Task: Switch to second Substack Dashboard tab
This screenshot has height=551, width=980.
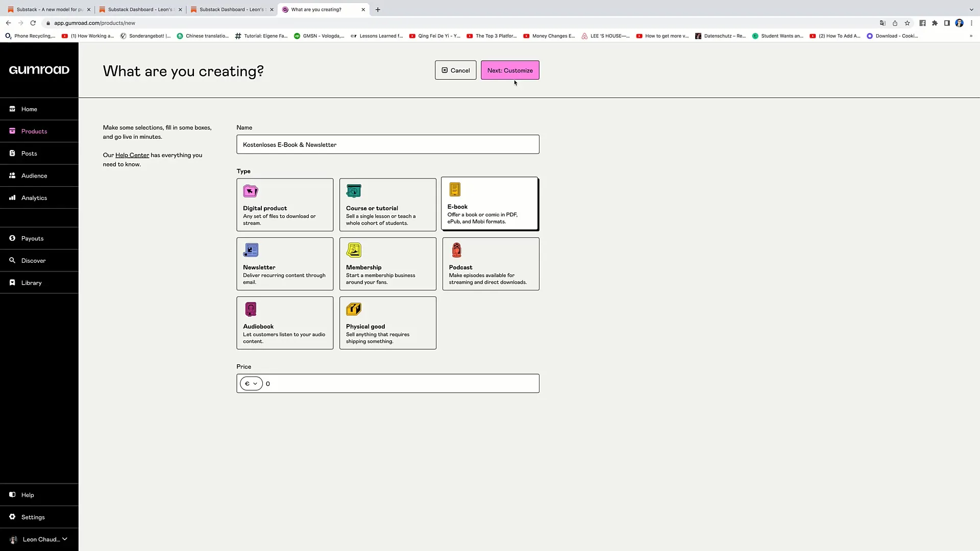Action: click(x=232, y=9)
